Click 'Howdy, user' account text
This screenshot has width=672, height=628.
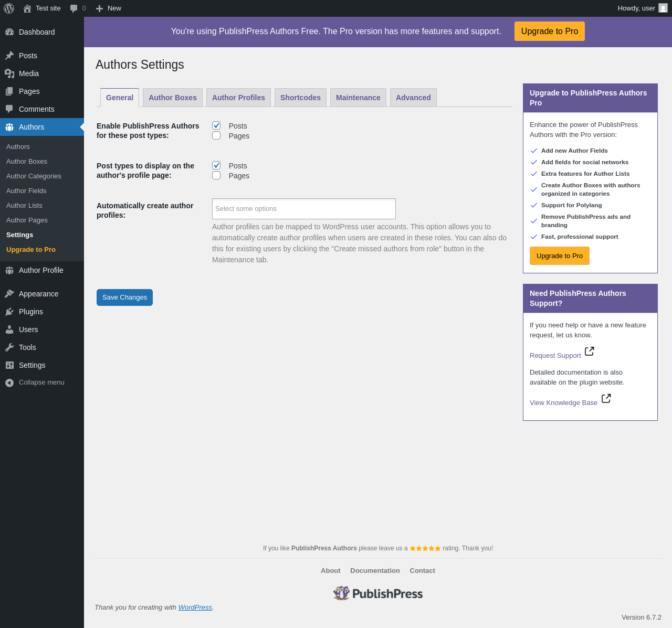tap(636, 8)
